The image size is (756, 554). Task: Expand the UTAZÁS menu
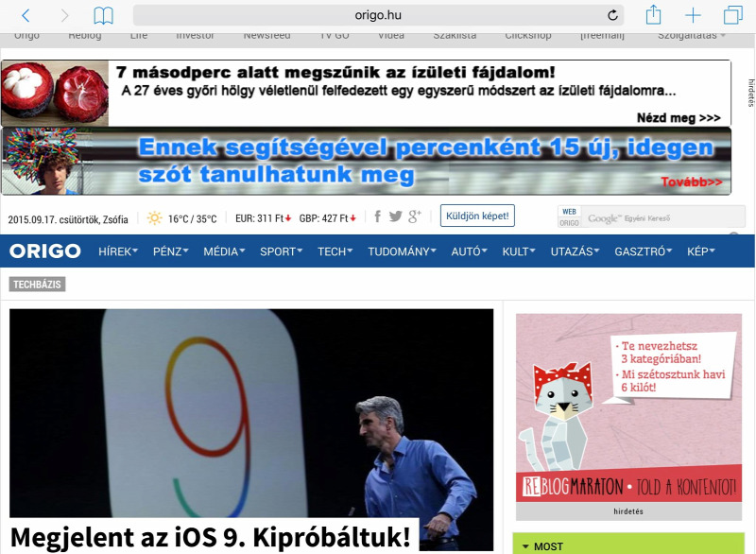[x=575, y=251]
